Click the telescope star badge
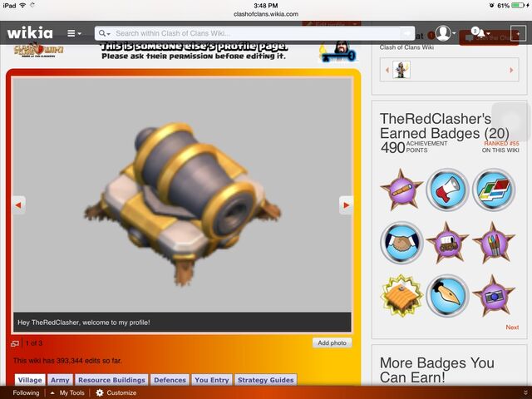532x399 pixels. click(401, 190)
